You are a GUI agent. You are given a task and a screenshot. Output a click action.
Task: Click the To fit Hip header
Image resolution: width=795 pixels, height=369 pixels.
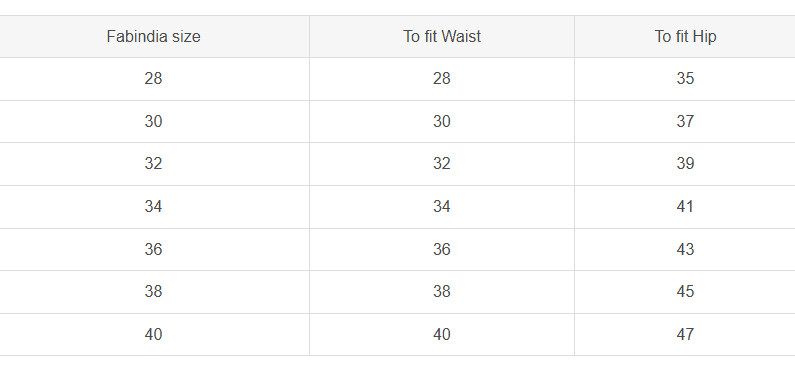pos(685,36)
